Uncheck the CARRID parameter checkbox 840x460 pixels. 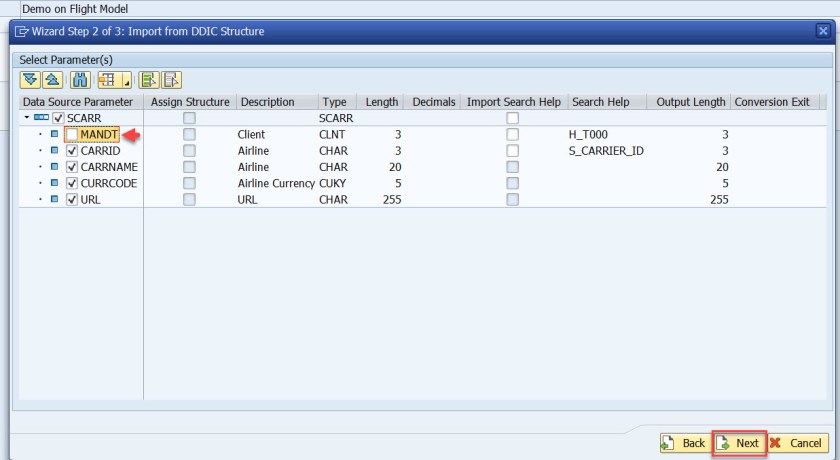click(72, 150)
